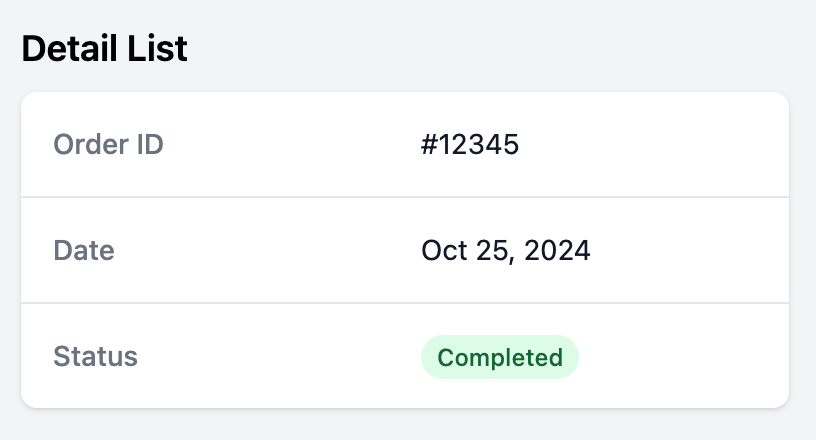Click the day number 25 in the date
This screenshot has height=440, width=816.
tap(492, 250)
